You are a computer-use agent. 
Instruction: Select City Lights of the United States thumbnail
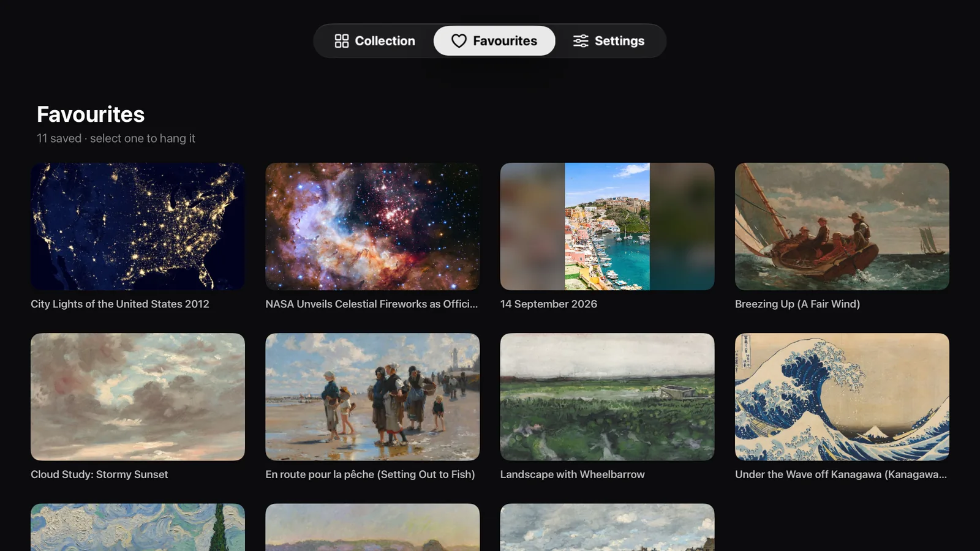pos(138,227)
